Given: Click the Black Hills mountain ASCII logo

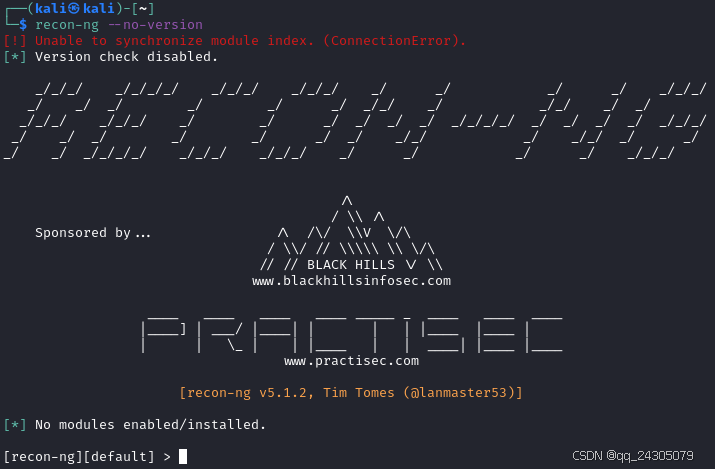Looking at the screenshot, I should [x=352, y=232].
